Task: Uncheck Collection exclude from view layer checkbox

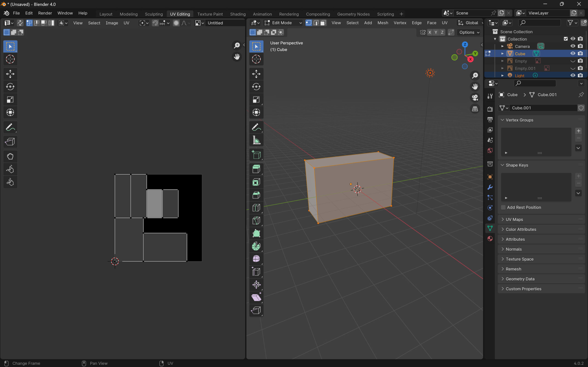Action: coord(566,39)
